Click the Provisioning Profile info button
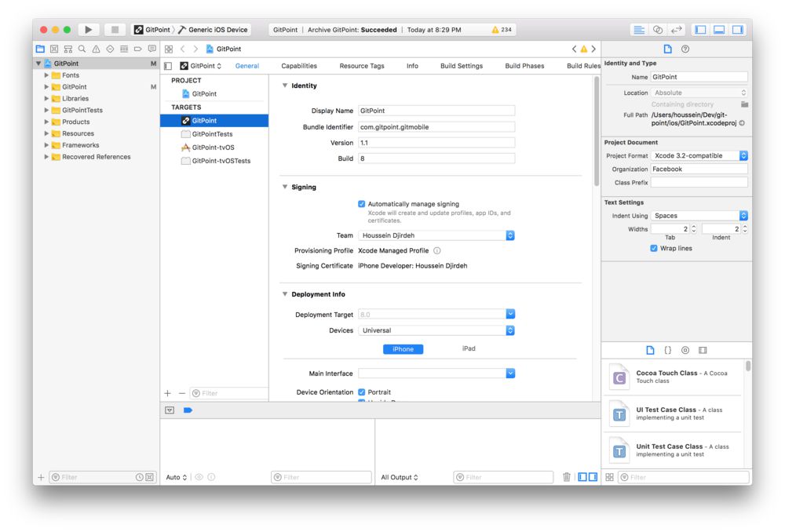The height and width of the screenshot is (532, 785). pos(436,251)
